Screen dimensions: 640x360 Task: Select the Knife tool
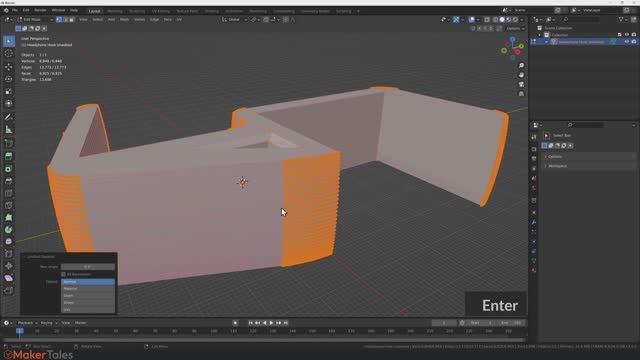pos(9,205)
